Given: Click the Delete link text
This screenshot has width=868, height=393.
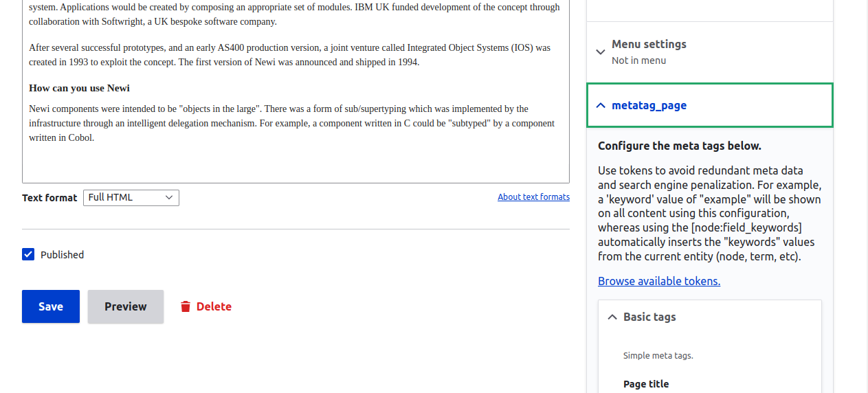Looking at the screenshot, I should point(214,306).
